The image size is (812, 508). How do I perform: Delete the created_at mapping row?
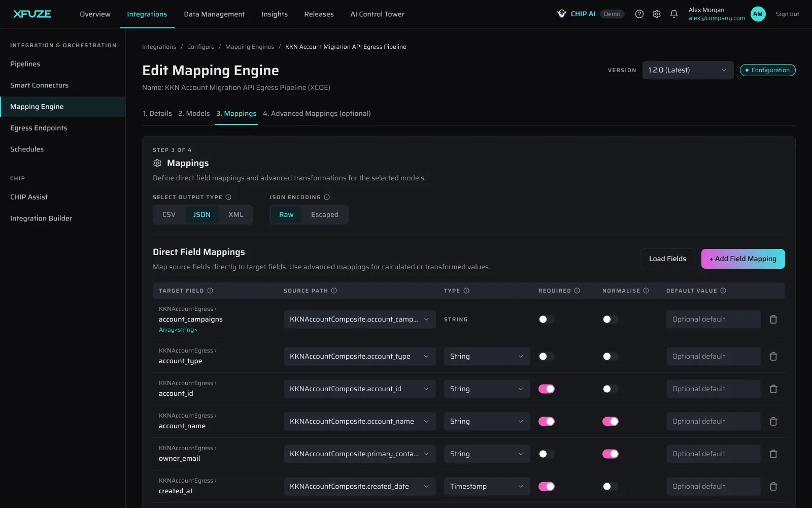click(x=773, y=487)
